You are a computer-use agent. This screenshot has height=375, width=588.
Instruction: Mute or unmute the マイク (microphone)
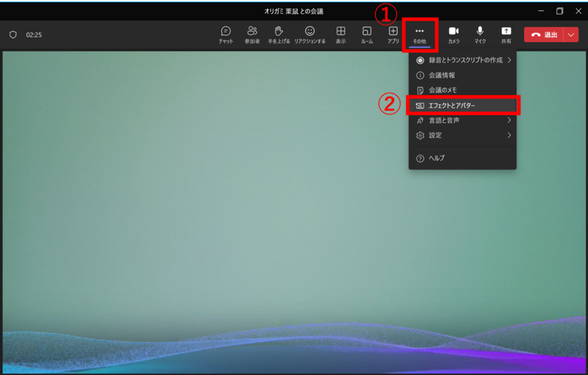point(480,34)
